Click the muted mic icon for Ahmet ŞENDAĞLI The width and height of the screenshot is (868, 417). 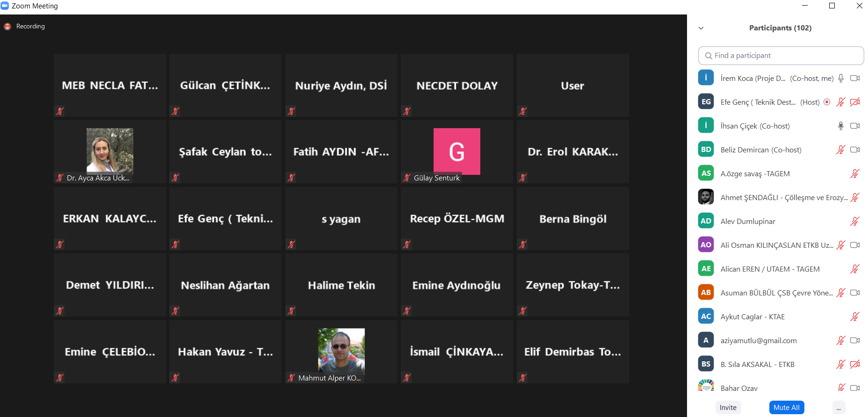855,197
